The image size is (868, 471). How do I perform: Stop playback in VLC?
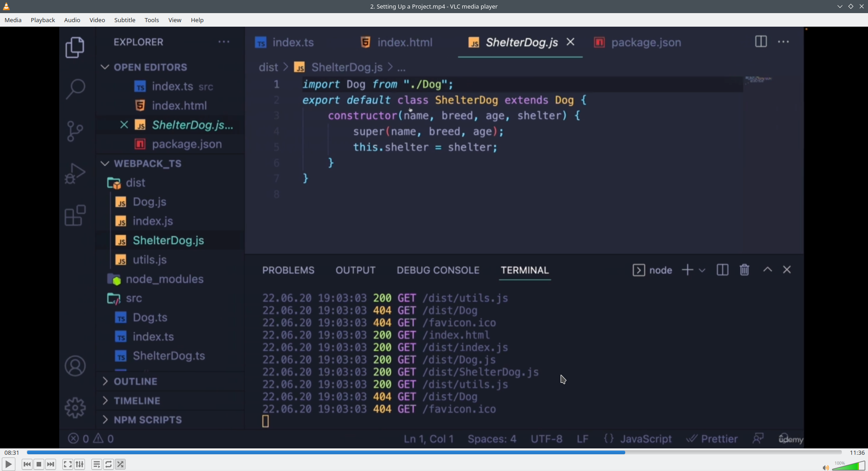39,464
